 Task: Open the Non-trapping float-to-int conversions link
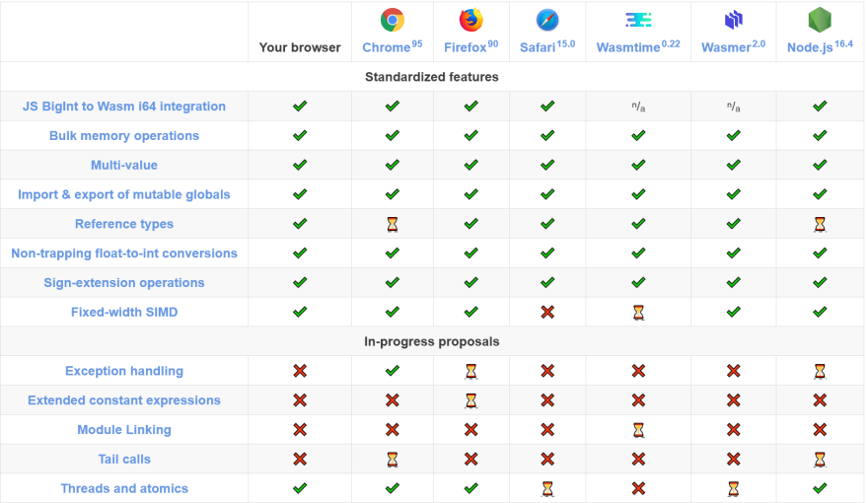pyautogui.click(x=124, y=253)
